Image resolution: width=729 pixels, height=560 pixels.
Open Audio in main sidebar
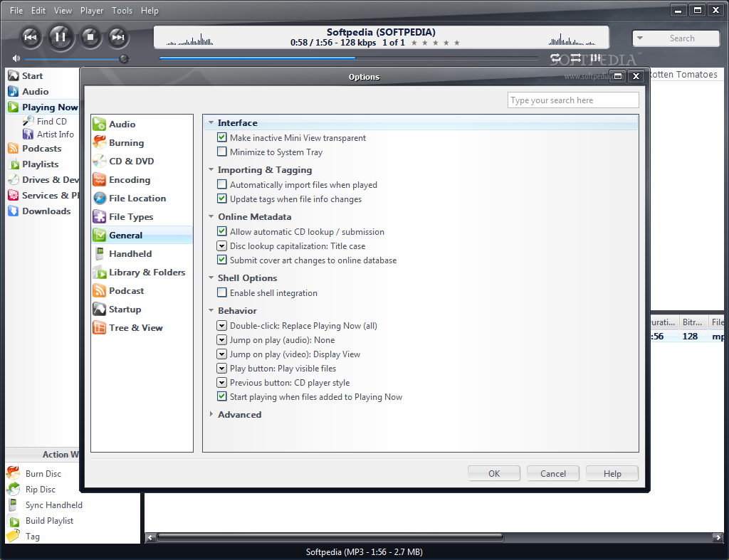pos(35,92)
